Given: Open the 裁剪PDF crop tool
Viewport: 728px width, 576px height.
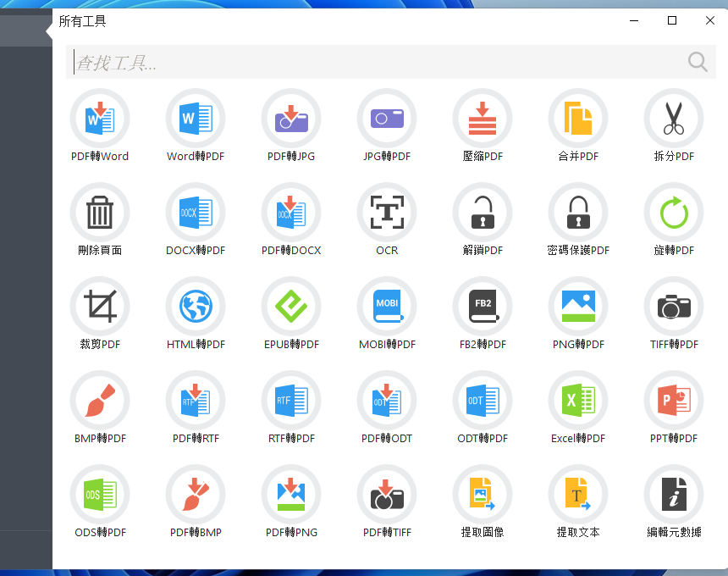Looking at the screenshot, I should (x=100, y=307).
